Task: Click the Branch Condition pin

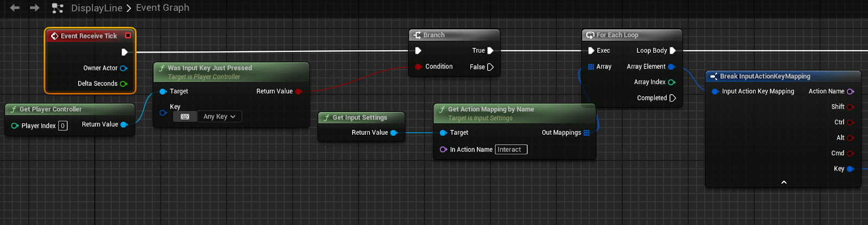Action: [x=418, y=67]
